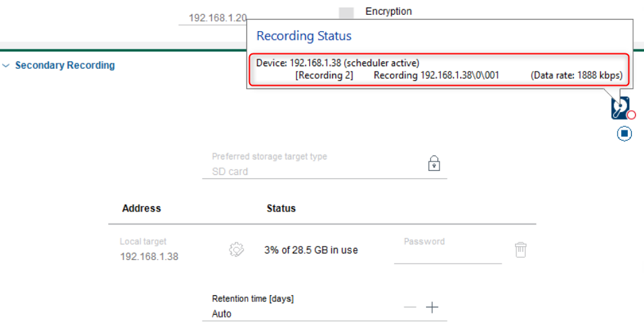Click the Secondary Recording section title
This screenshot has height=327, width=644.
point(65,66)
